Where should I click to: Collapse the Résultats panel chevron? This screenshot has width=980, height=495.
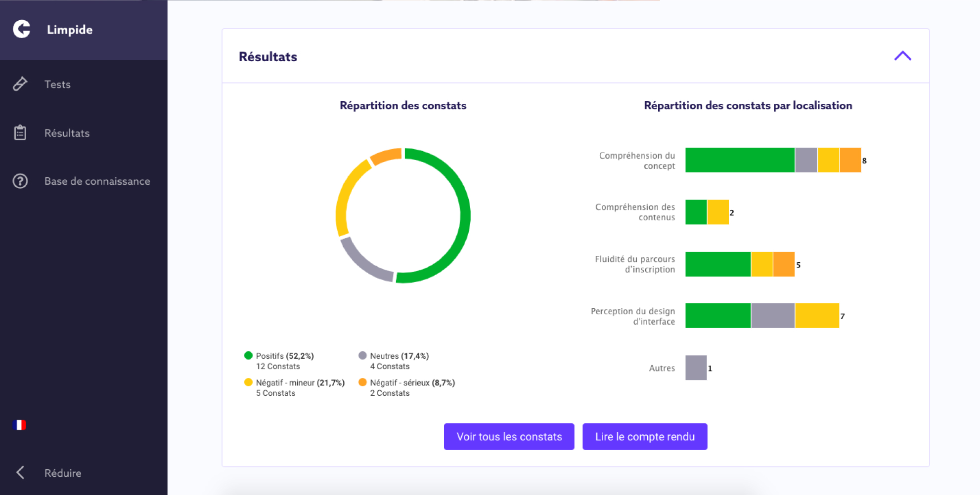coord(902,56)
